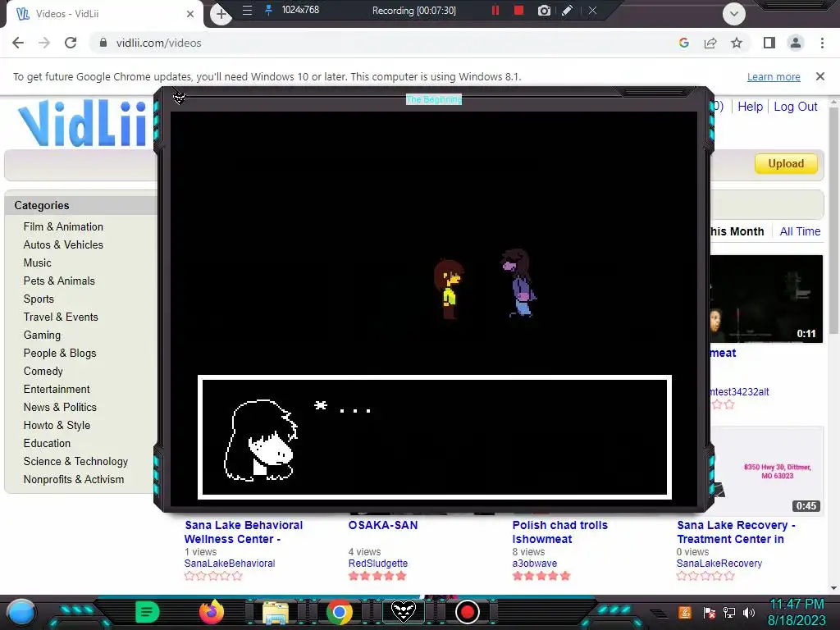Visit the SanaLakeRecovery channel
840x630 pixels.
click(x=719, y=564)
